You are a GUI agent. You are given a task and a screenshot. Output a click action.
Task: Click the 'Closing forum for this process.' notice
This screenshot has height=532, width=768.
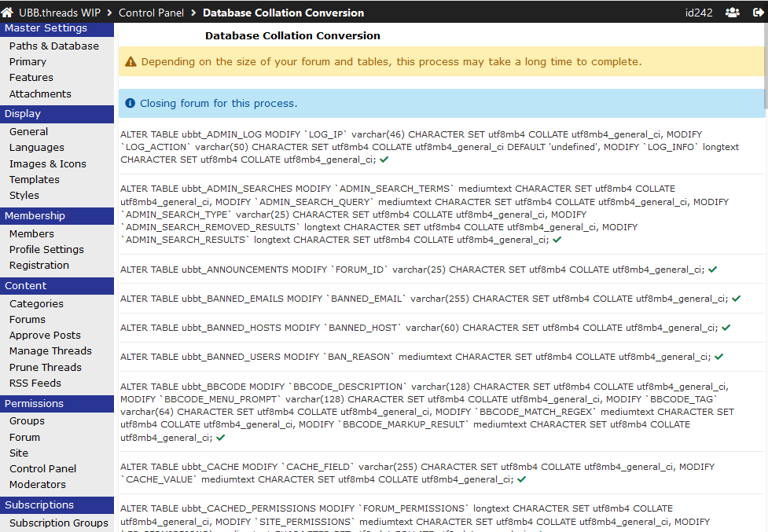442,103
